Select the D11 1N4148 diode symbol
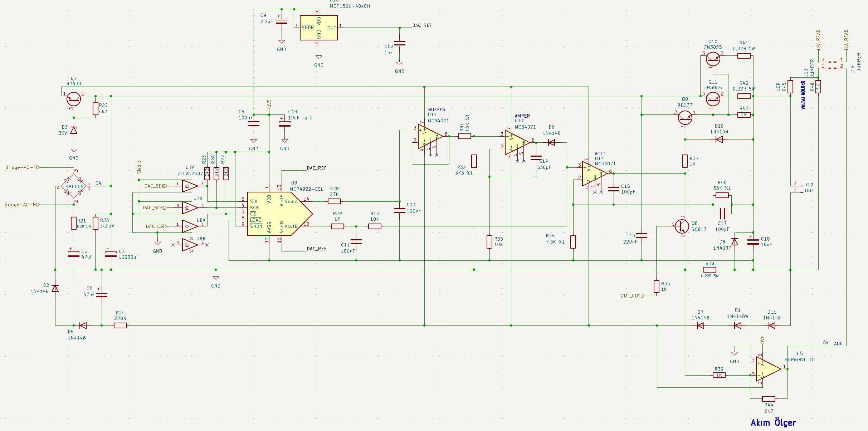 pos(772,325)
